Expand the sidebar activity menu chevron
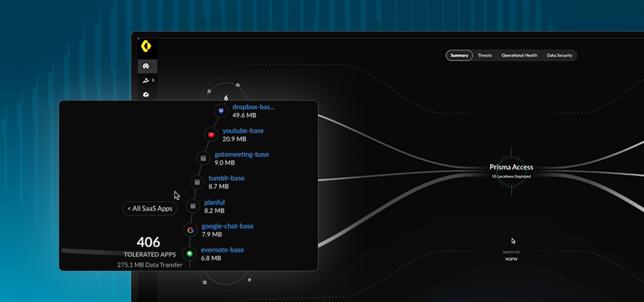The image size is (644, 302). pyautogui.click(x=153, y=80)
